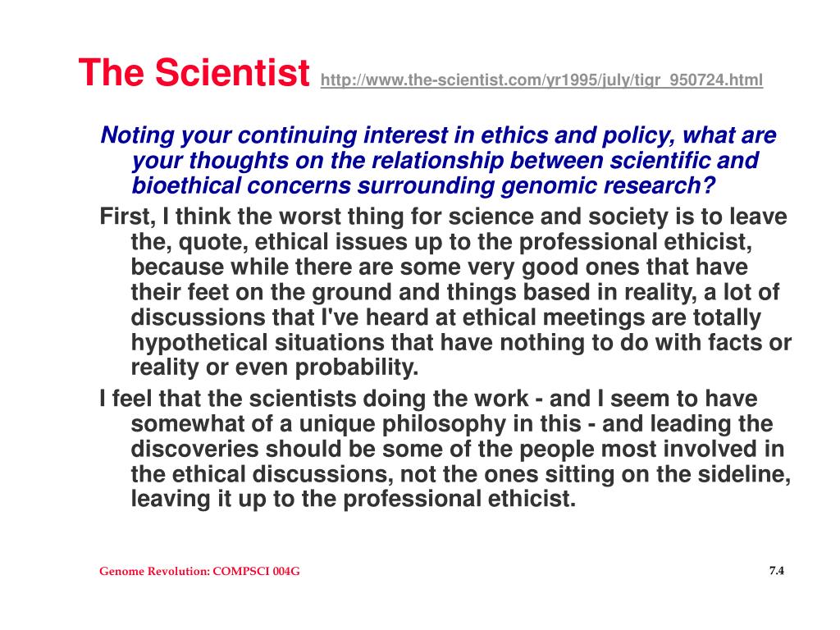Screen dimensions: 840x630
Task: Click the red "The Scientist" slide title
Action: [x=194, y=72]
